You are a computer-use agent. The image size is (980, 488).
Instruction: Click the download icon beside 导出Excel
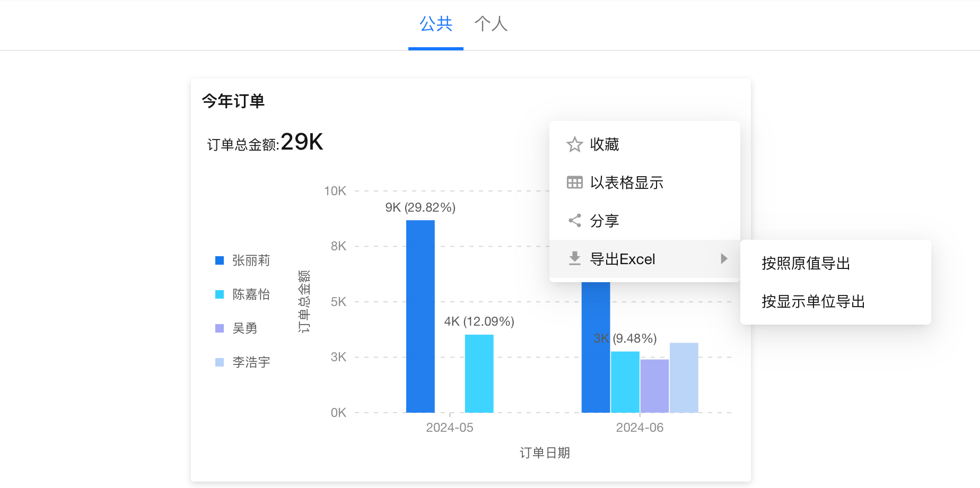[x=574, y=259]
